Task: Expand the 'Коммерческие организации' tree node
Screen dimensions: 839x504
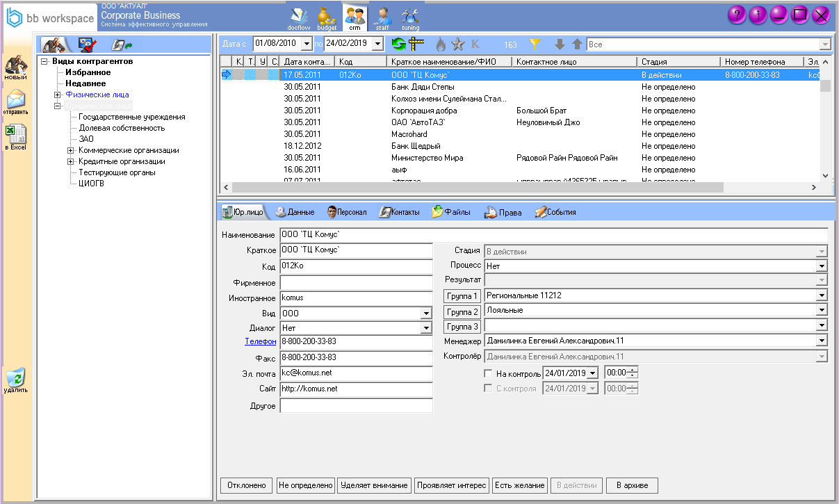Action: (x=71, y=150)
